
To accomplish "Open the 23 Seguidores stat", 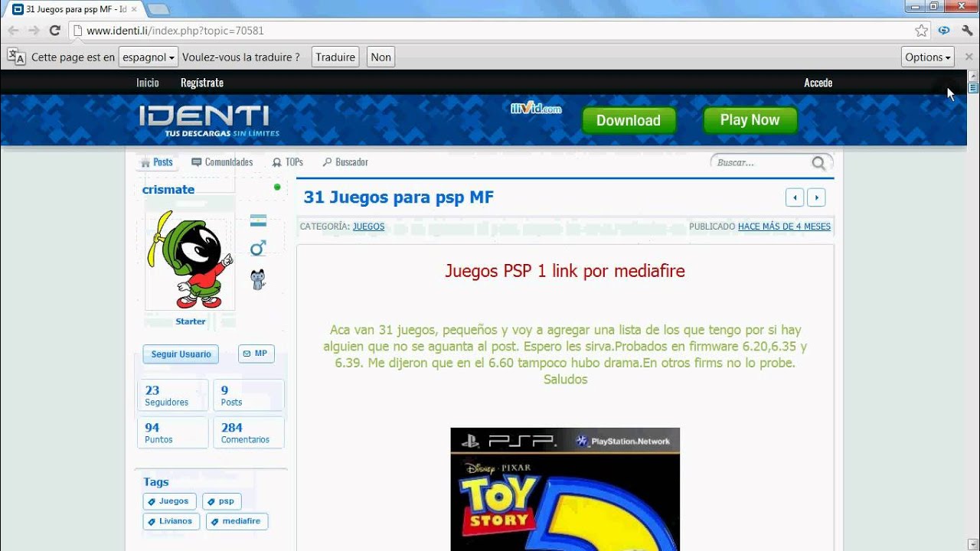I will (173, 396).
